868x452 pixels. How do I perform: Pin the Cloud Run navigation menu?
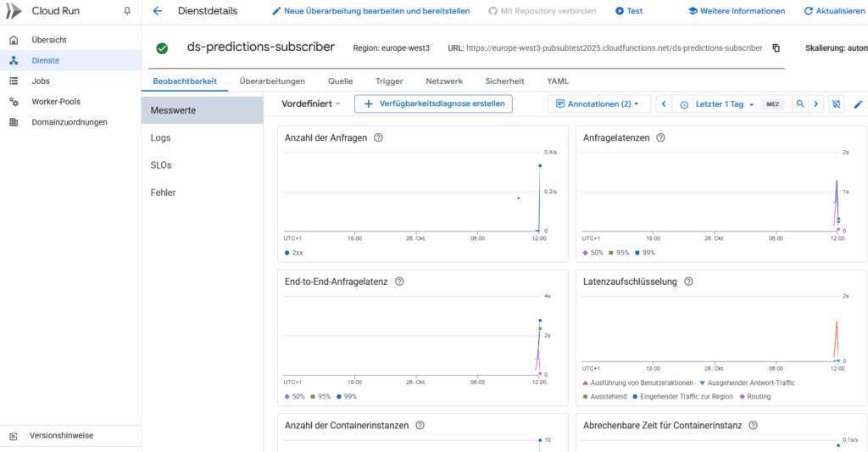(x=127, y=11)
